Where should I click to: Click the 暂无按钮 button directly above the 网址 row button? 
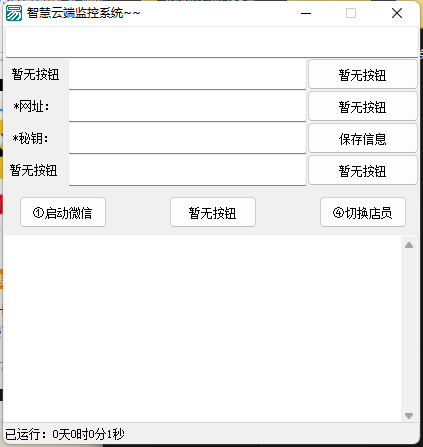click(363, 75)
